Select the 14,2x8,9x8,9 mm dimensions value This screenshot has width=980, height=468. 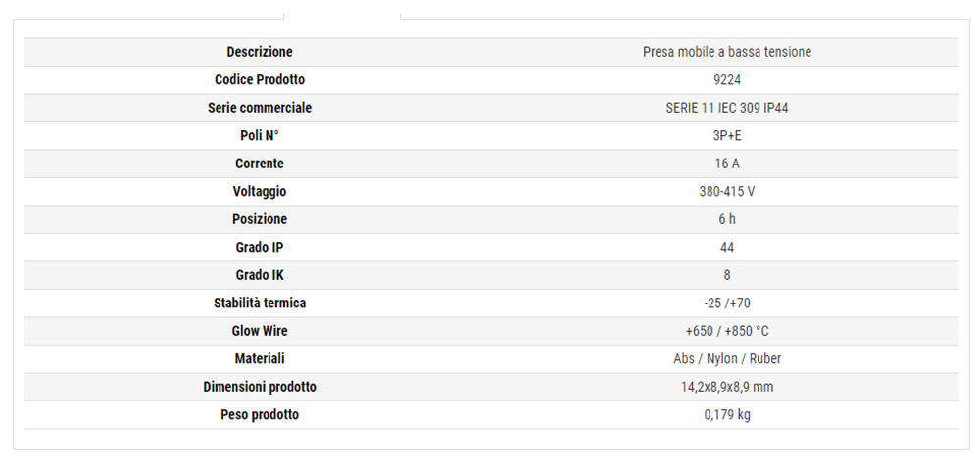(727, 387)
